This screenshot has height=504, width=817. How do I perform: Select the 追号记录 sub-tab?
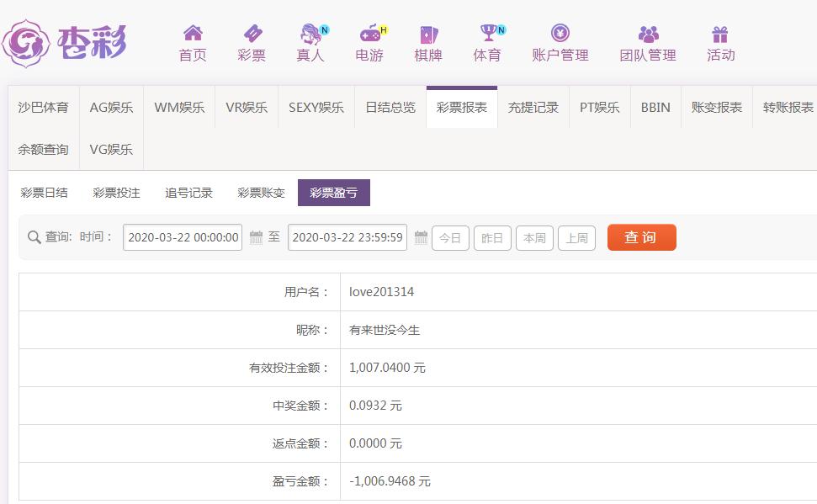coord(188,193)
